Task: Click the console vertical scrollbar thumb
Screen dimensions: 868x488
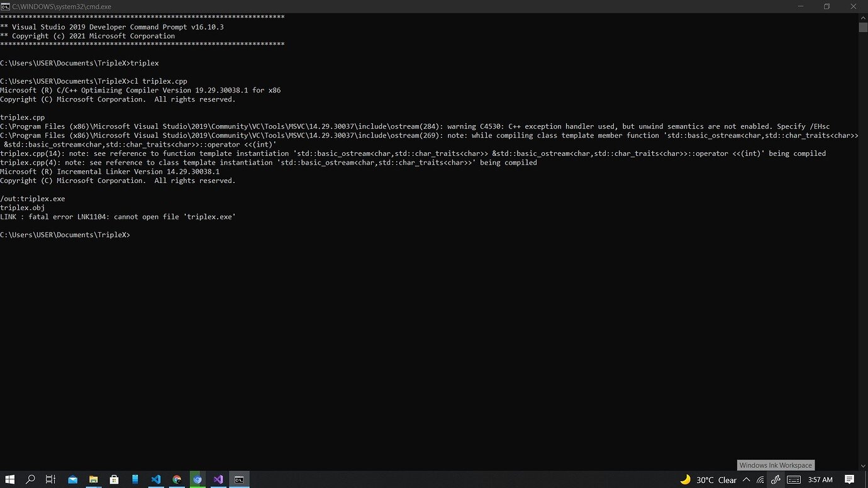Action: 863,27
